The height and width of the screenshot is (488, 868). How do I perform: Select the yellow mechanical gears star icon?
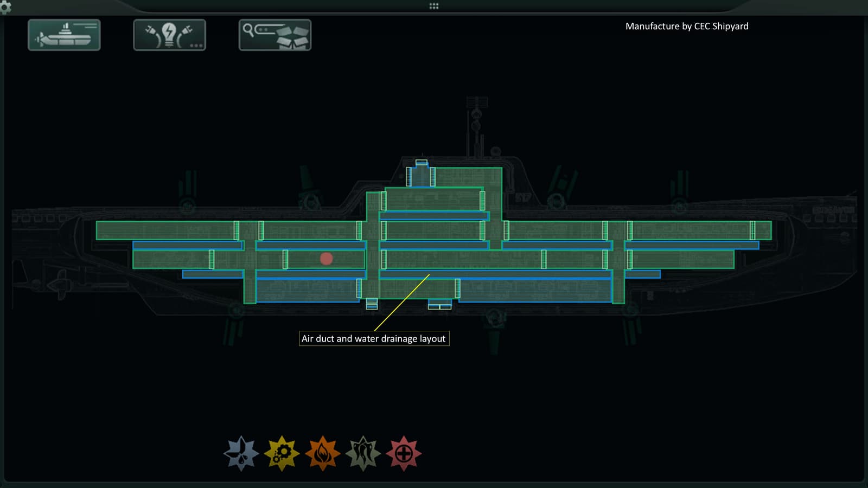[282, 453]
